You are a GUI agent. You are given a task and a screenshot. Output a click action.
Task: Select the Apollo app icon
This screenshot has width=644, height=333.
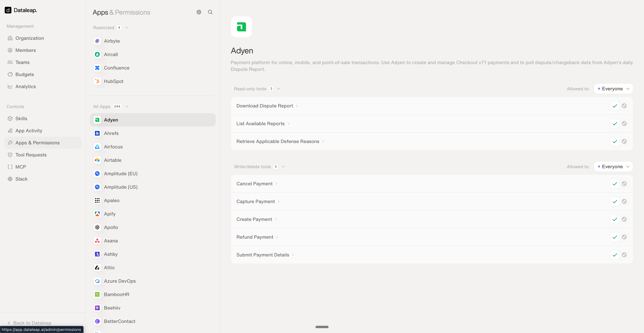[97, 227]
